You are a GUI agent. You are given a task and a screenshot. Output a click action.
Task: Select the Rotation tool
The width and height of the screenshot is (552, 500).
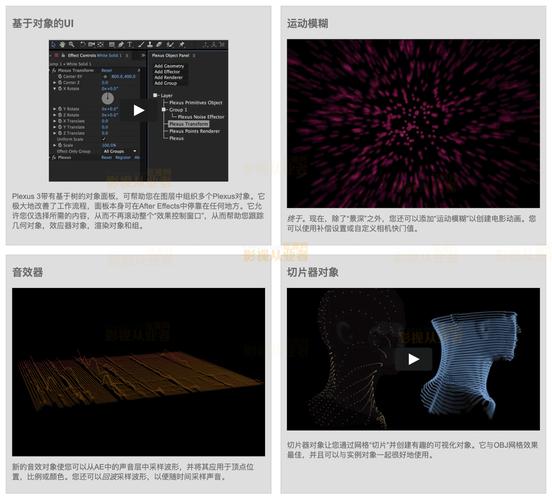coord(82,44)
